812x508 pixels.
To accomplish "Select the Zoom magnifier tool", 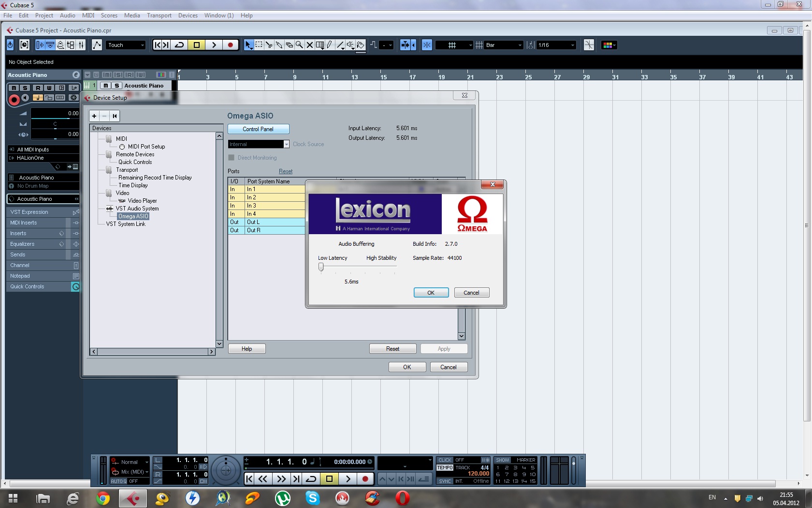I will (299, 45).
